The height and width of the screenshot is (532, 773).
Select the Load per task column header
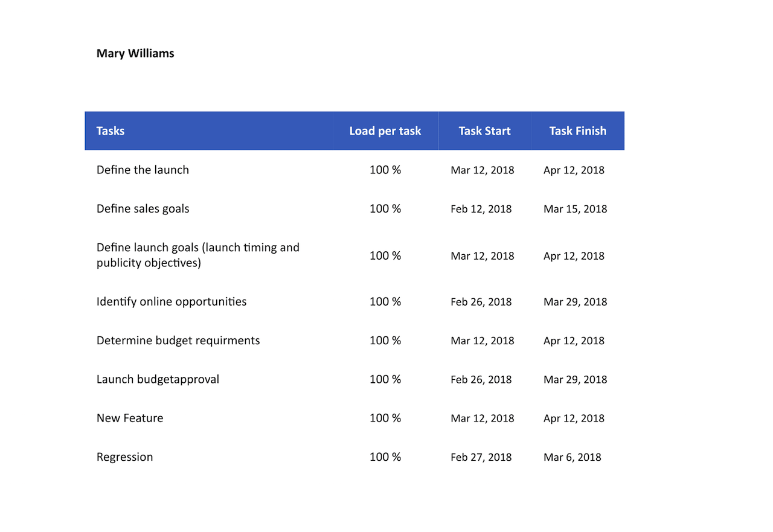tap(385, 131)
